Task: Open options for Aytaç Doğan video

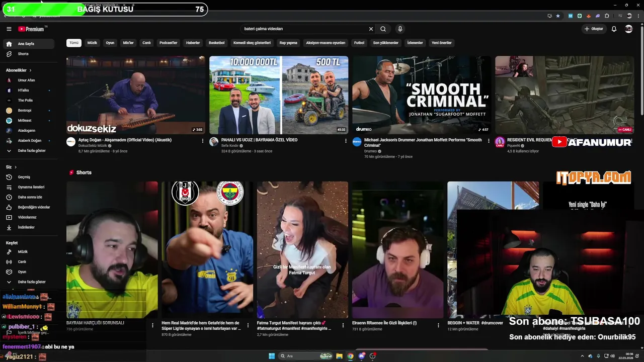Action: (x=203, y=141)
